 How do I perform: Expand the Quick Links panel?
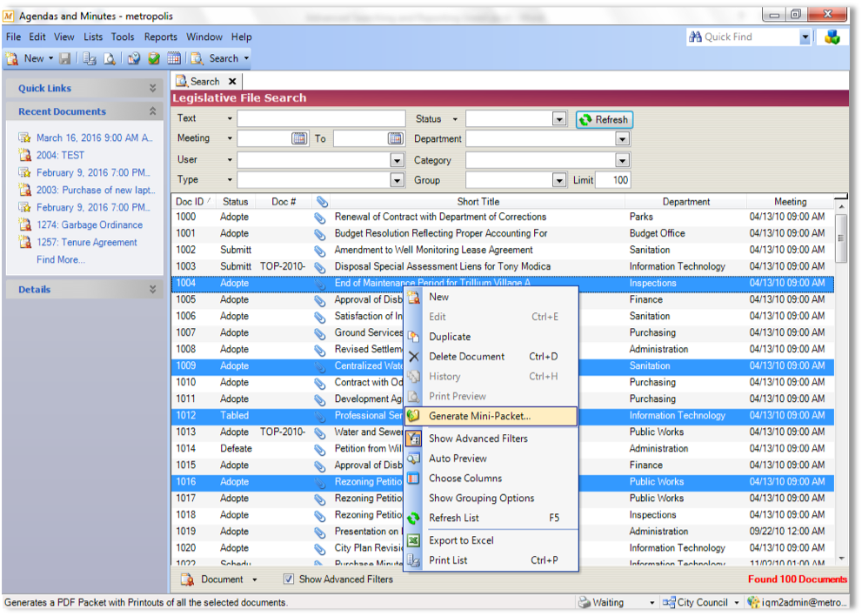153,88
